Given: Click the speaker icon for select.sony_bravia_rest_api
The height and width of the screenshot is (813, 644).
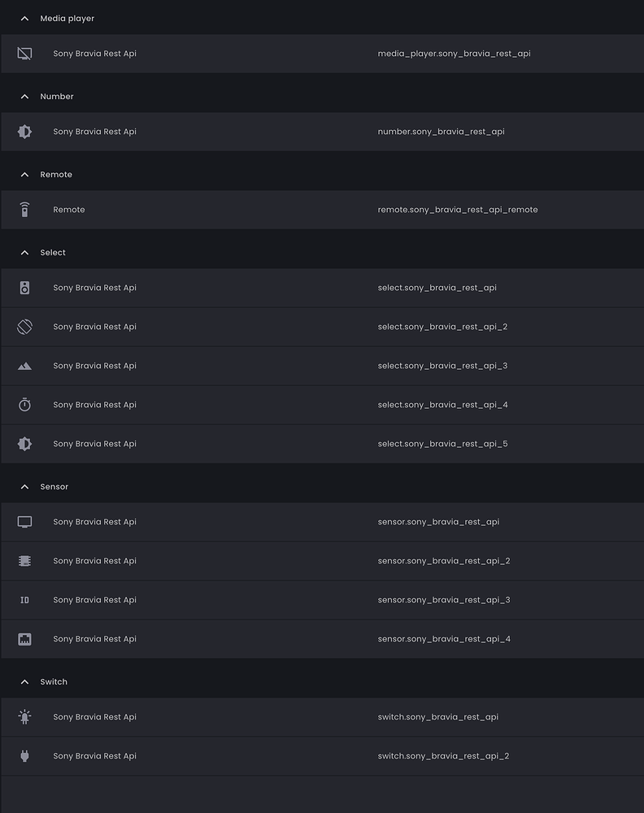Looking at the screenshot, I should (x=24, y=288).
